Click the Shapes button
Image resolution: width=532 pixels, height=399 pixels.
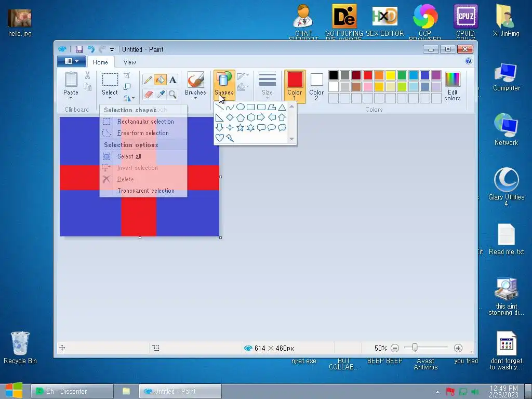(224, 85)
